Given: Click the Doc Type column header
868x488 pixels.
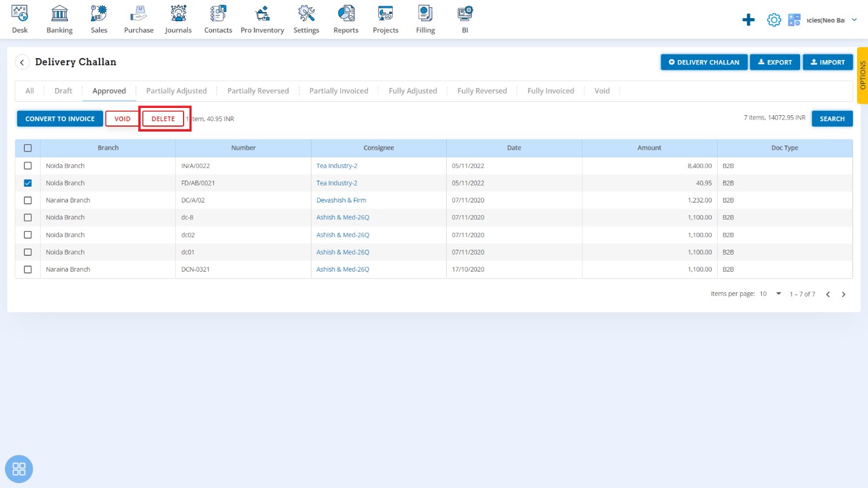Looking at the screenshot, I should tap(785, 148).
